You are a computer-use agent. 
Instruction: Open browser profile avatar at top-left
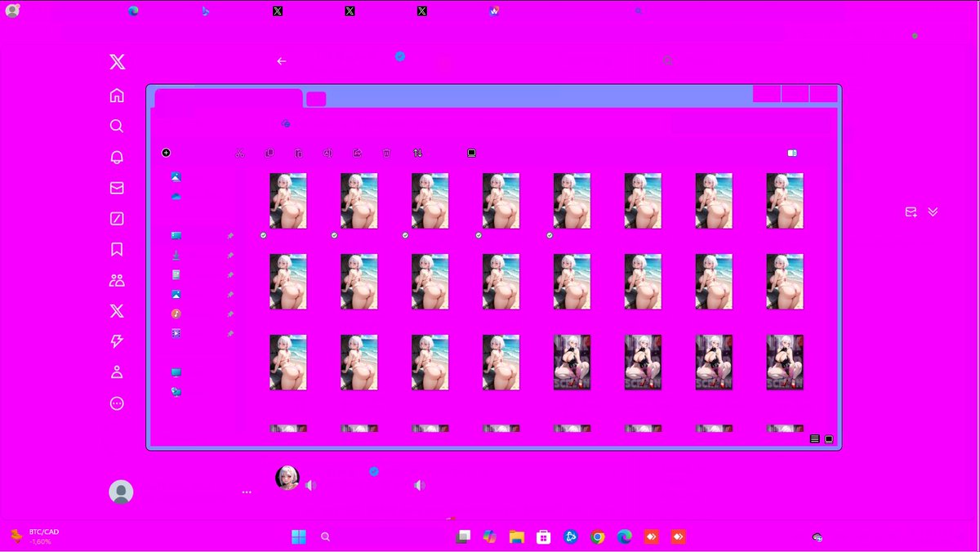12,11
